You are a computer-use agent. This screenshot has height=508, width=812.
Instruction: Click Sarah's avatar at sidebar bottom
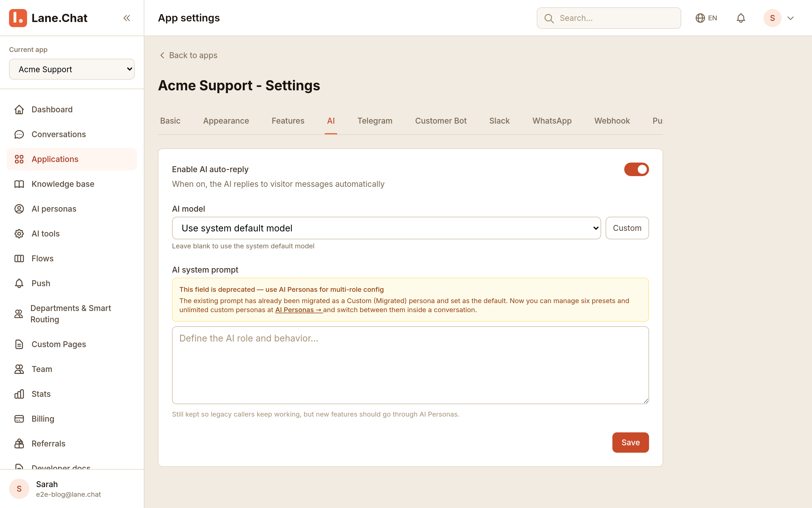19,489
